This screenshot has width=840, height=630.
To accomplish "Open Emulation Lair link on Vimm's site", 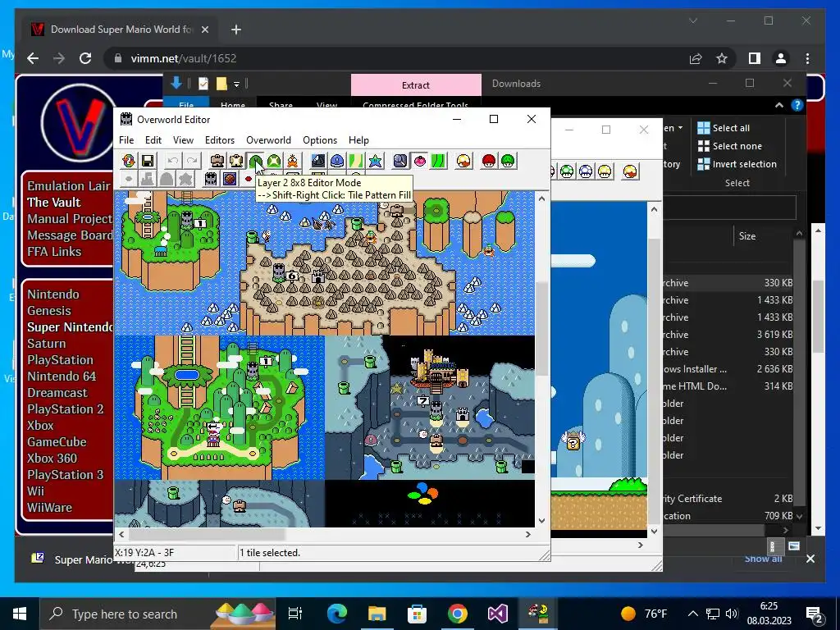I will (x=69, y=186).
